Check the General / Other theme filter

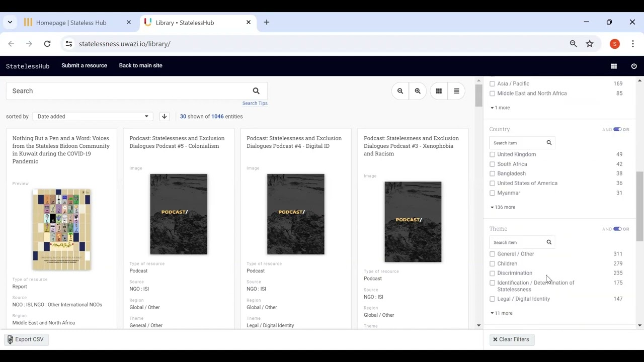(x=492, y=254)
